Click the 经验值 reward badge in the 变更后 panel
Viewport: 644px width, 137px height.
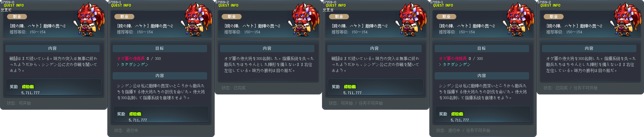350,86
